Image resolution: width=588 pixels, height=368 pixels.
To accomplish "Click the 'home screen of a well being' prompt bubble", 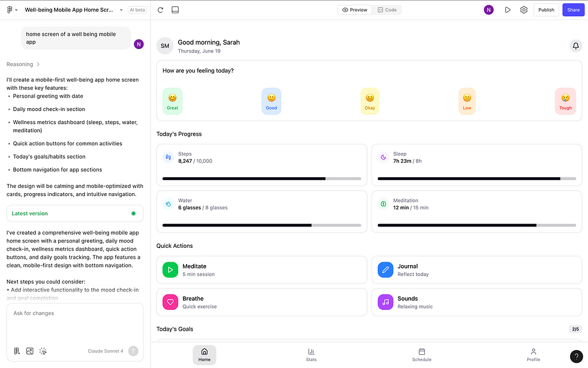I will [76, 38].
